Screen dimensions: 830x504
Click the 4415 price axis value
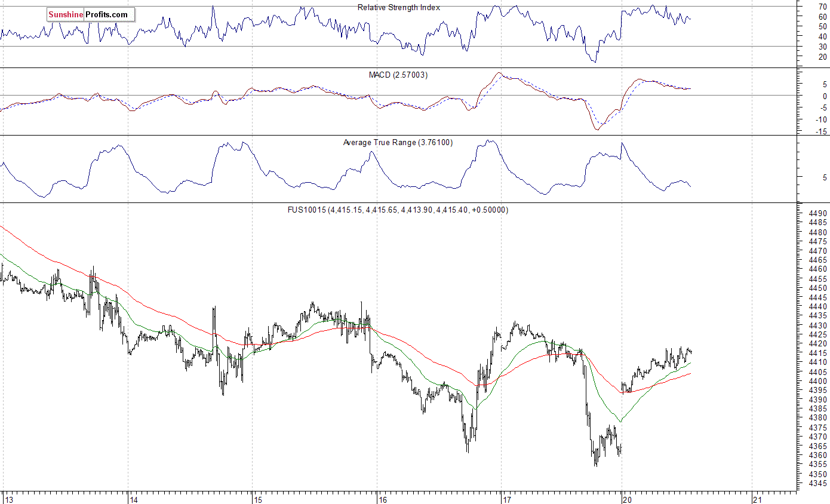tap(819, 353)
